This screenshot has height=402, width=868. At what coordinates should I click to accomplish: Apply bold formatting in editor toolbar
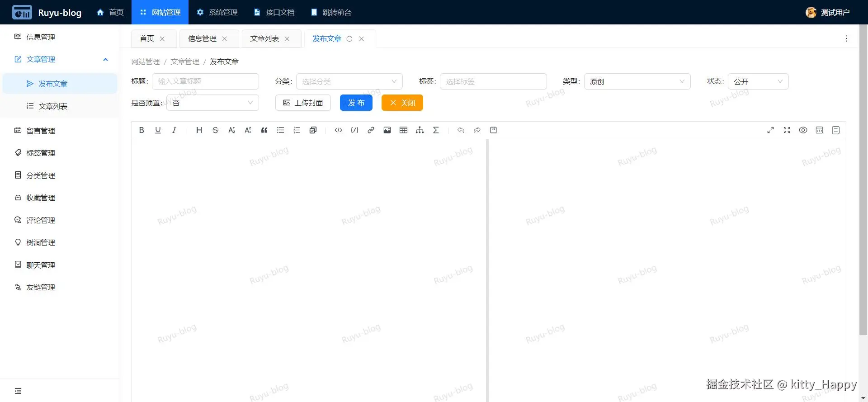click(x=142, y=130)
